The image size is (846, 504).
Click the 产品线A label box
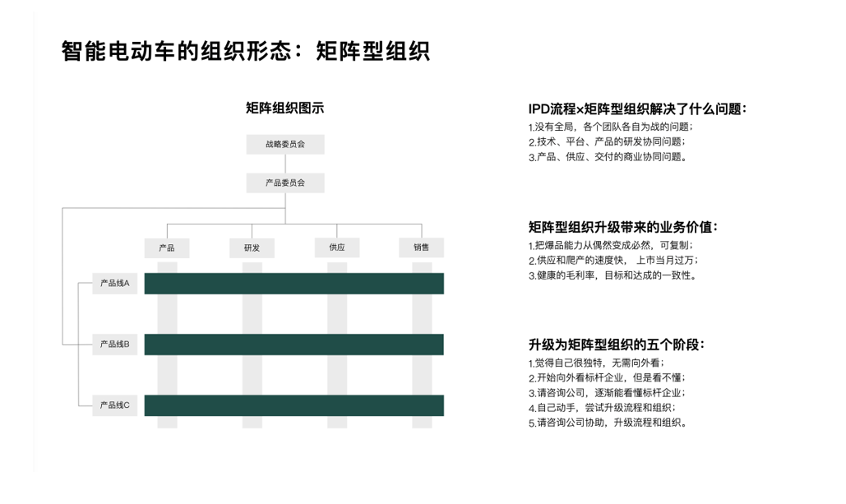click(115, 284)
